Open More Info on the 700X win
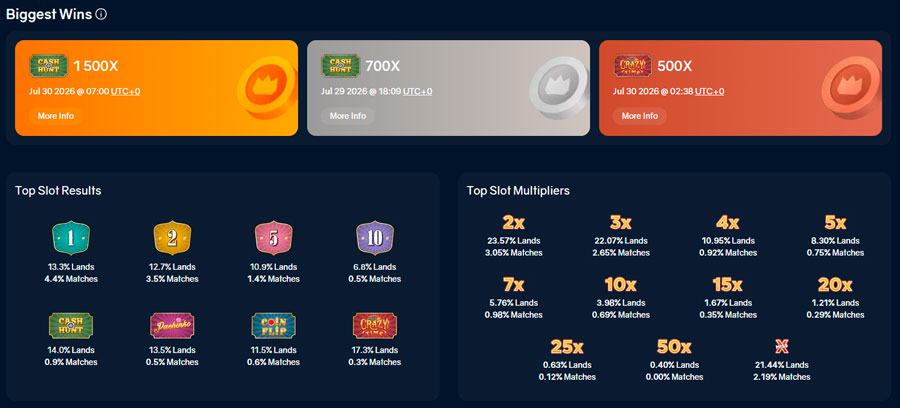The height and width of the screenshot is (408, 900). point(347,116)
